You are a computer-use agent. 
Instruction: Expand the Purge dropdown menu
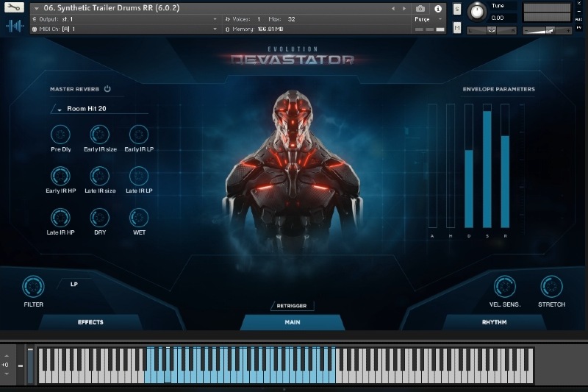pos(429,19)
